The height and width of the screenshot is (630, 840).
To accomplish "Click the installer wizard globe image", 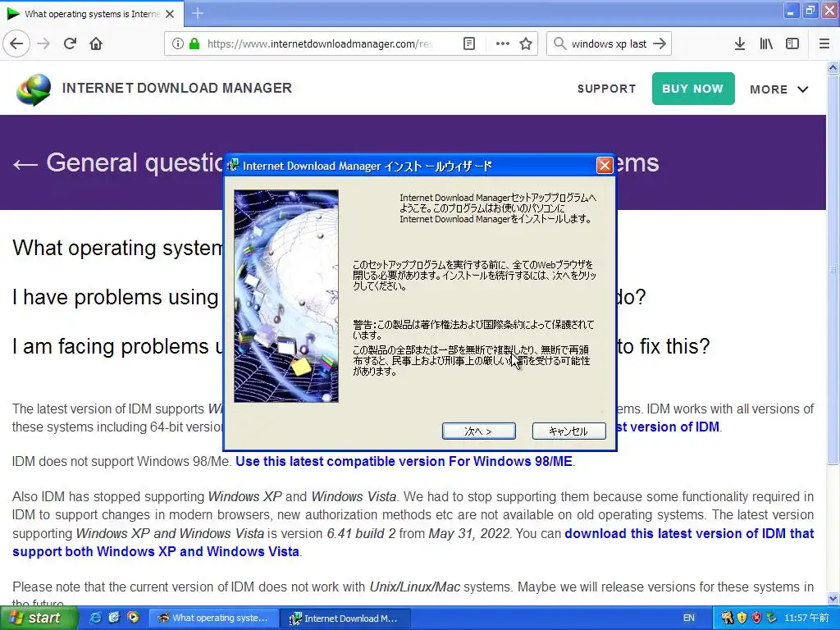I will (286, 295).
